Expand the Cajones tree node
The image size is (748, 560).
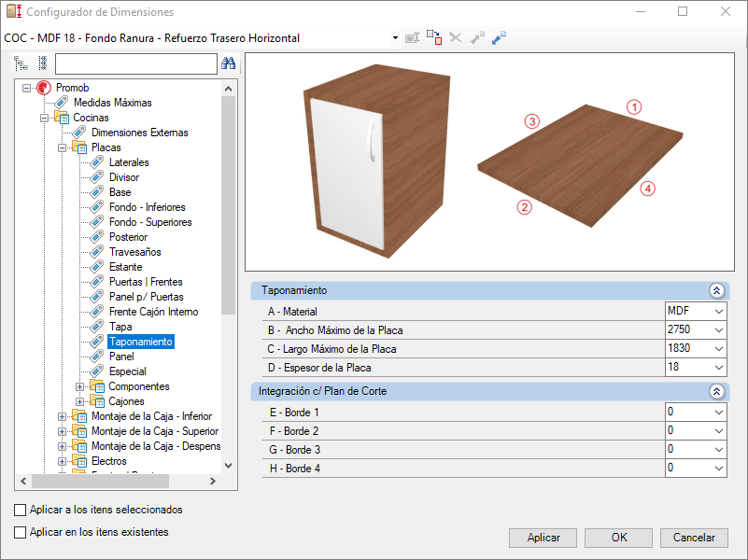point(79,401)
